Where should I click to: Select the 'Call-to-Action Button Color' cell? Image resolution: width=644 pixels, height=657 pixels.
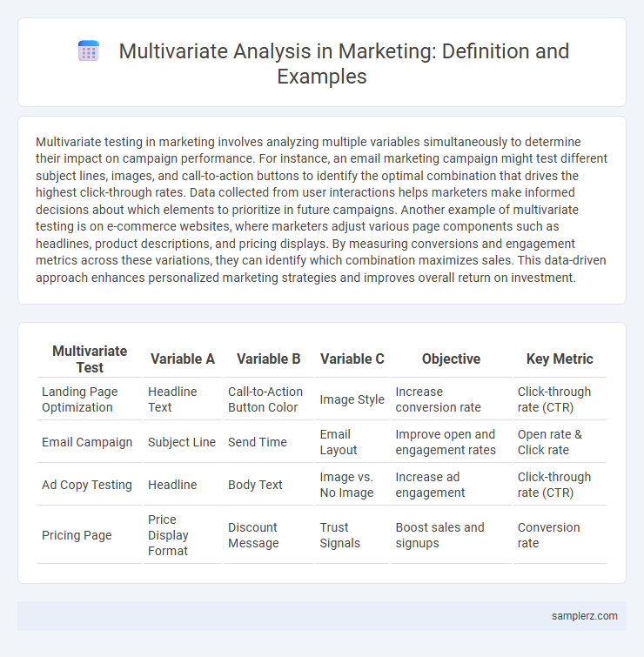(x=269, y=399)
